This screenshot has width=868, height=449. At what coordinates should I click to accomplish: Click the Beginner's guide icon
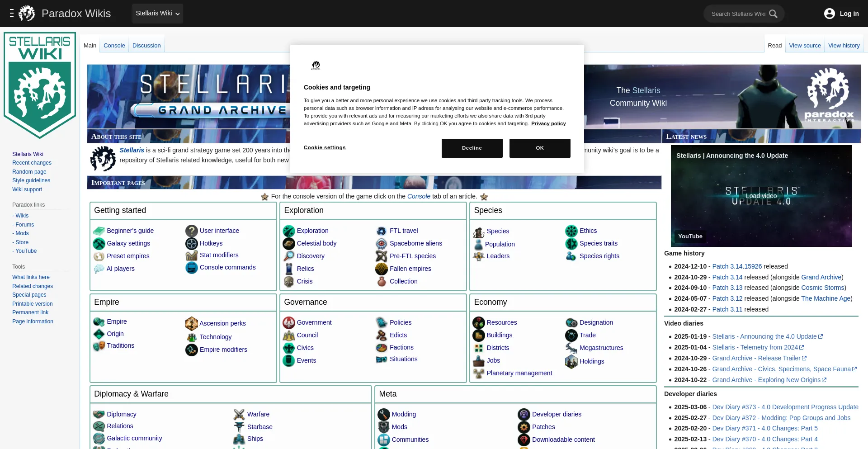tap(99, 231)
